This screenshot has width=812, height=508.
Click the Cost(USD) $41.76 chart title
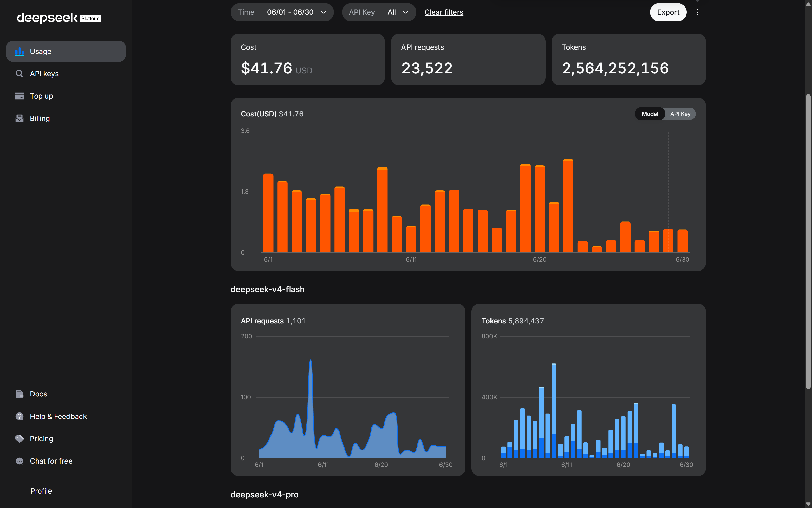click(x=272, y=114)
